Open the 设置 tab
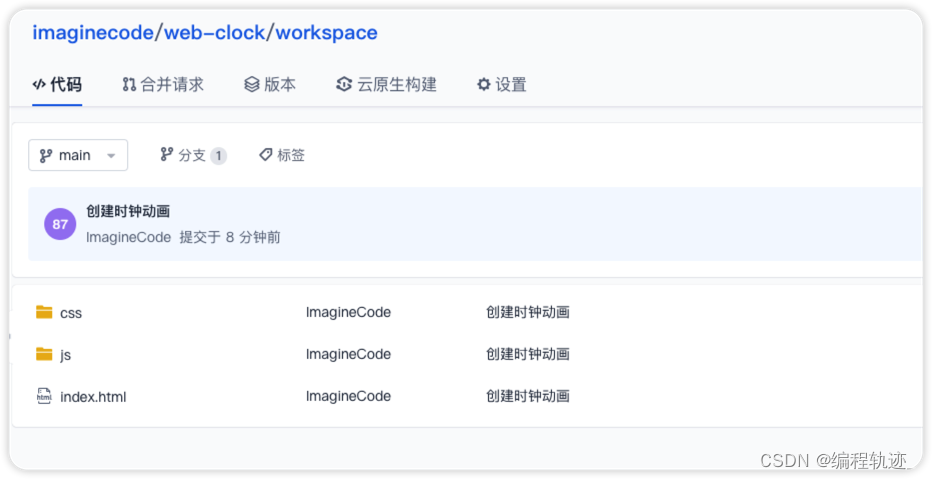 tap(502, 84)
